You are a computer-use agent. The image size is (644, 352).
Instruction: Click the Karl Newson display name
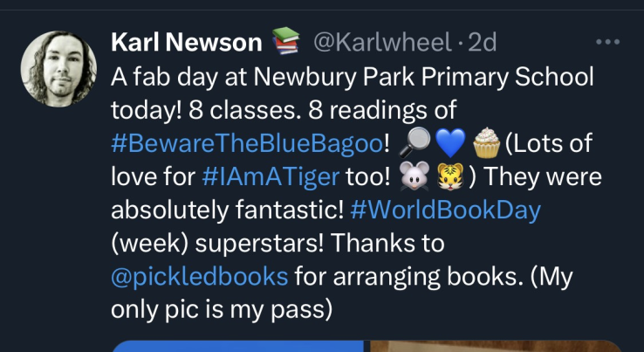tap(187, 42)
